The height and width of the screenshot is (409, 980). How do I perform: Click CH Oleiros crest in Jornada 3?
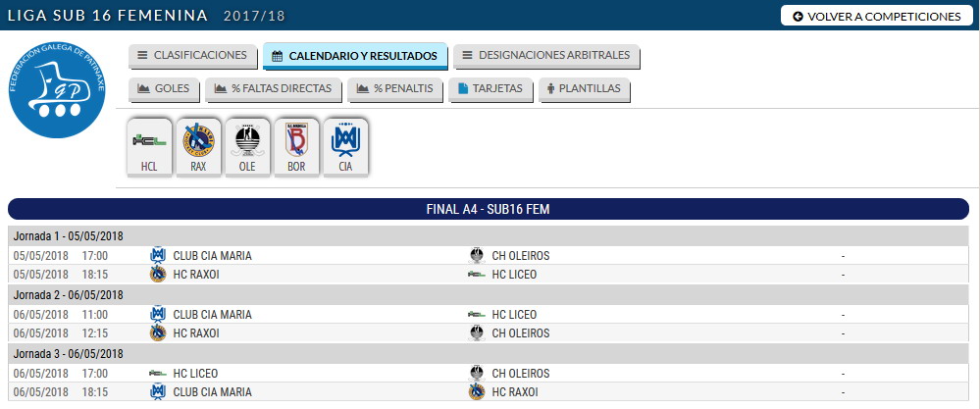[477, 374]
